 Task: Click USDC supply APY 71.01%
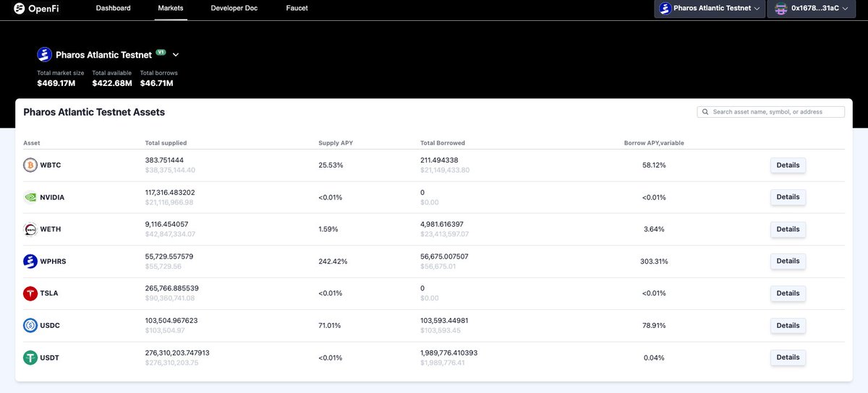coord(331,326)
